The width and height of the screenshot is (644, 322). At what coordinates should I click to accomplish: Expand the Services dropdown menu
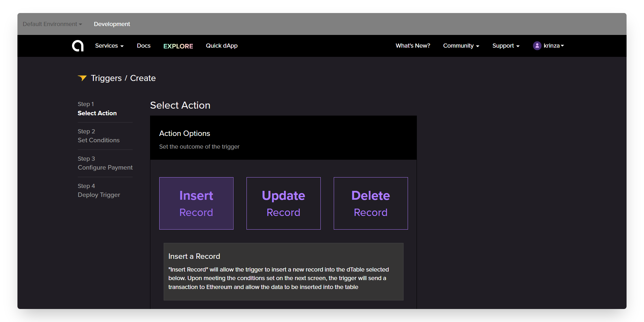pyautogui.click(x=109, y=46)
